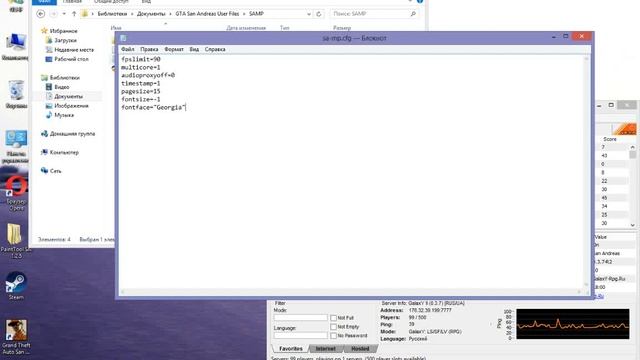Open the Steam desktop shortcut
This screenshot has width=640, height=360.
pos(16,286)
